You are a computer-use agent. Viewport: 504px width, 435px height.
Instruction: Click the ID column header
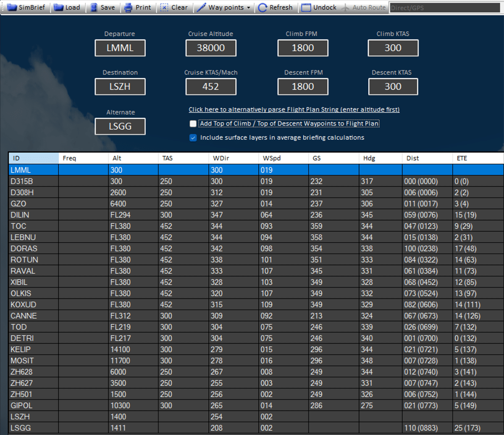pyautogui.click(x=33, y=158)
